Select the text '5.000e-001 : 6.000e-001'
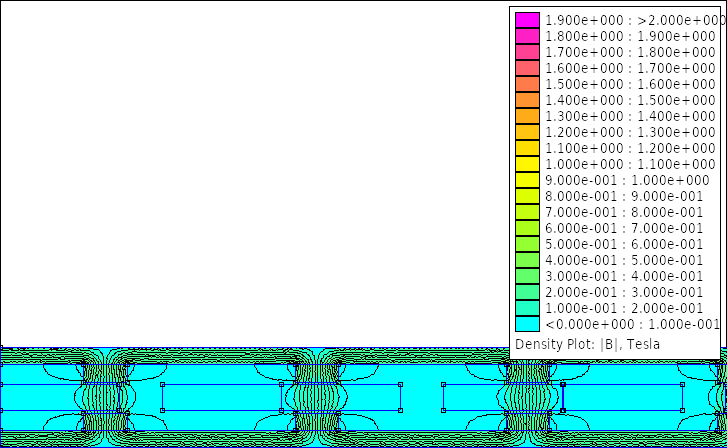Viewport: 727px width, 448px height. click(624, 244)
